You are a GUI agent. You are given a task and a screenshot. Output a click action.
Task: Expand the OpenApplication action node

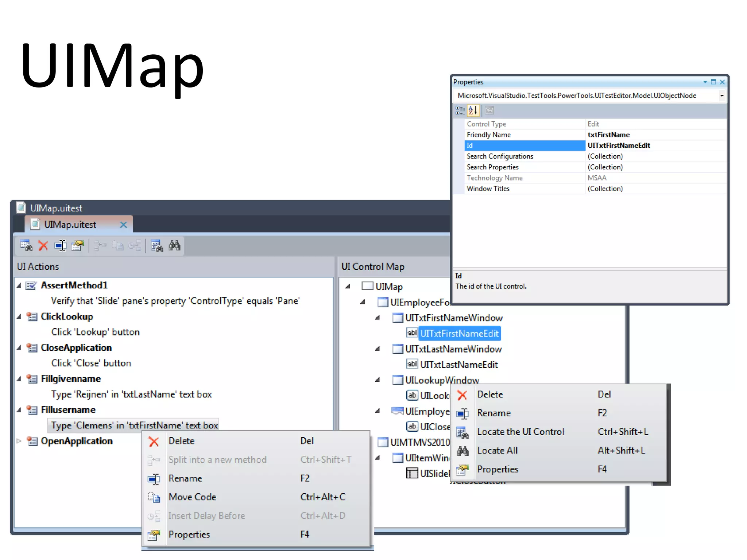click(x=19, y=441)
